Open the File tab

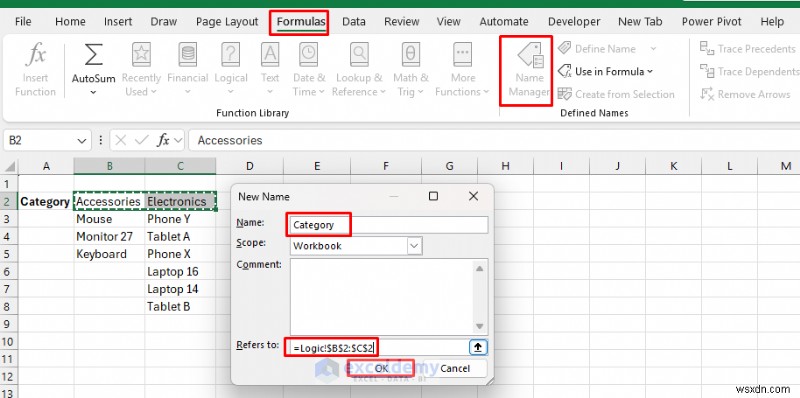(x=23, y=22)
